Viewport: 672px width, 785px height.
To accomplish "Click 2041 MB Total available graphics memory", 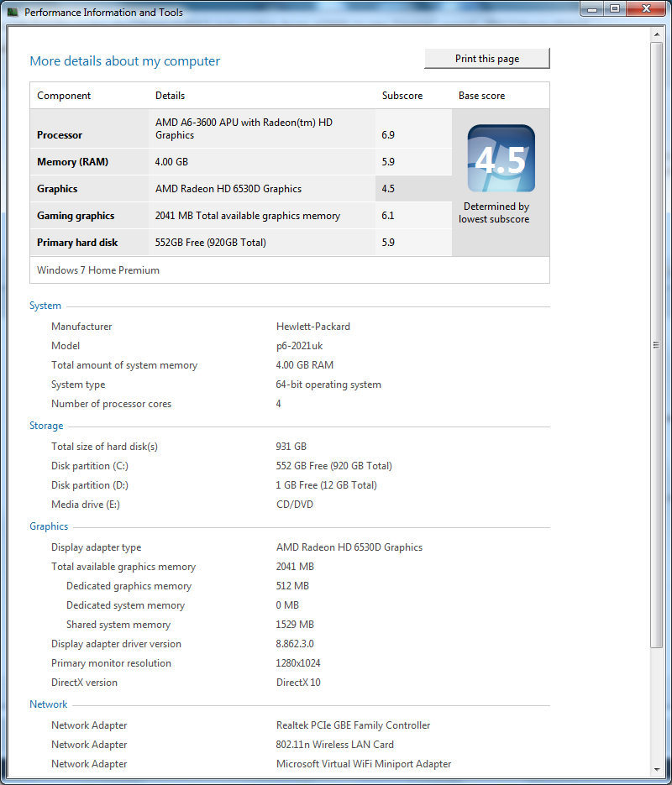I will (247, 216).
